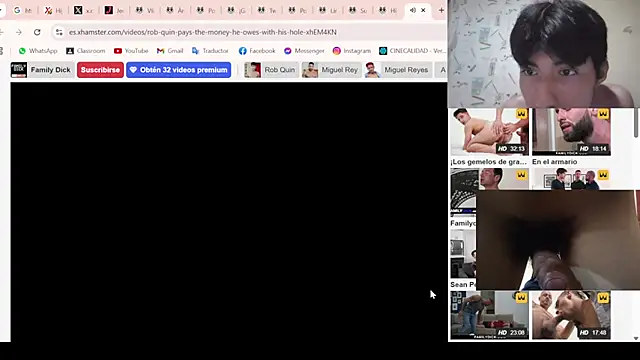
Task: Open the Classroom bookmark
Action: 86,51
